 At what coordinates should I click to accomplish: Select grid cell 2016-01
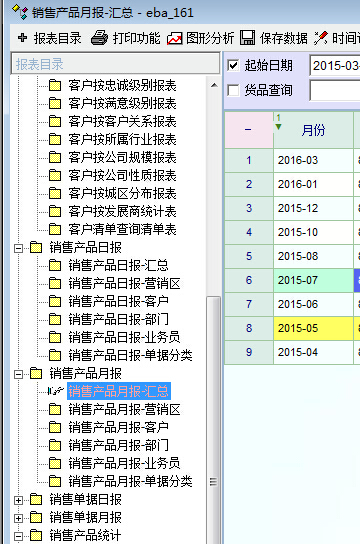tap(314, 184)
